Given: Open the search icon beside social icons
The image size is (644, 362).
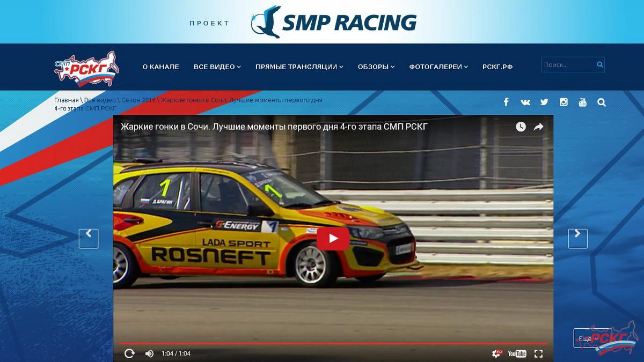Looking at the screenshot, I should click(x=602, y=102).
